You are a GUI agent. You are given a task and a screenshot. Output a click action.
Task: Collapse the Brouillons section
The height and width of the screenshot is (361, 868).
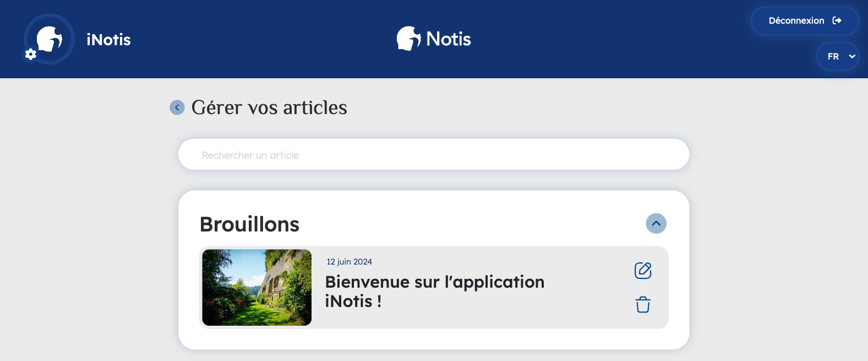click(x=656, y=224)
